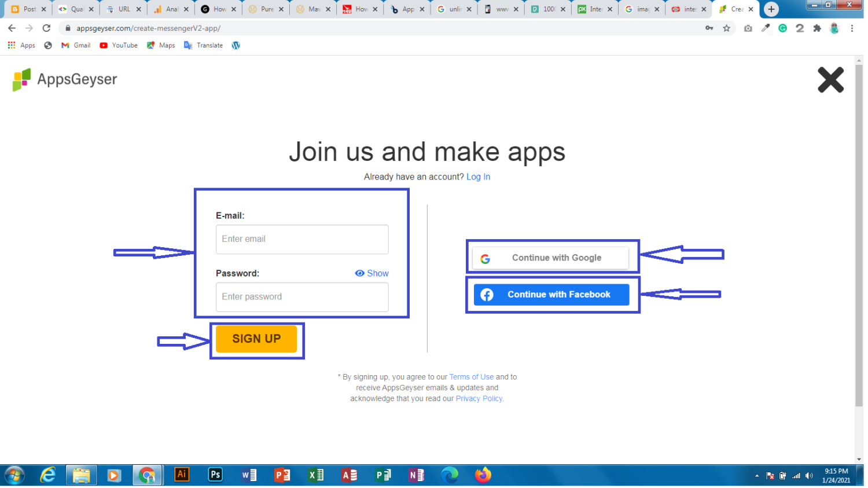
Task: Show hidden system tray icons
Action: pos(756,476)
